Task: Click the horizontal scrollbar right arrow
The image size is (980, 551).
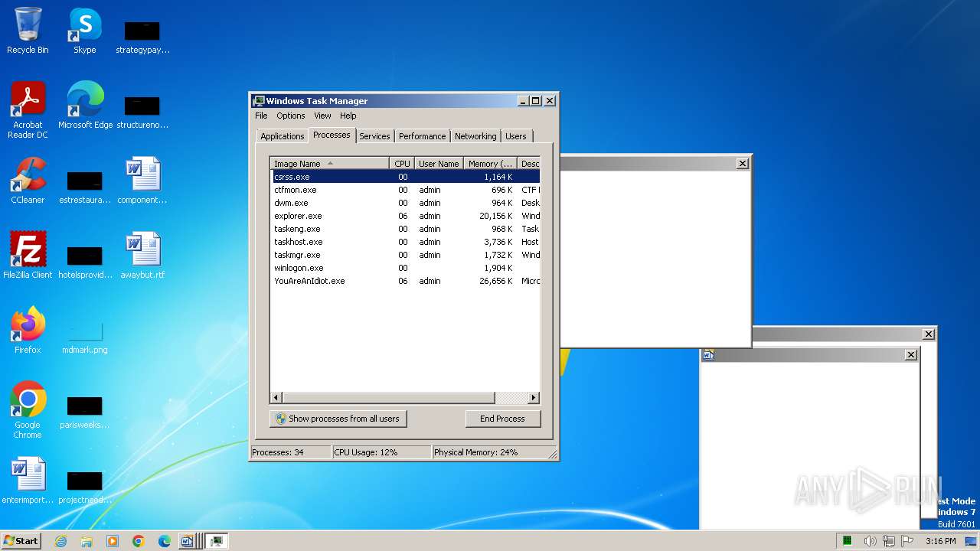Action: (x=534, y=398)
